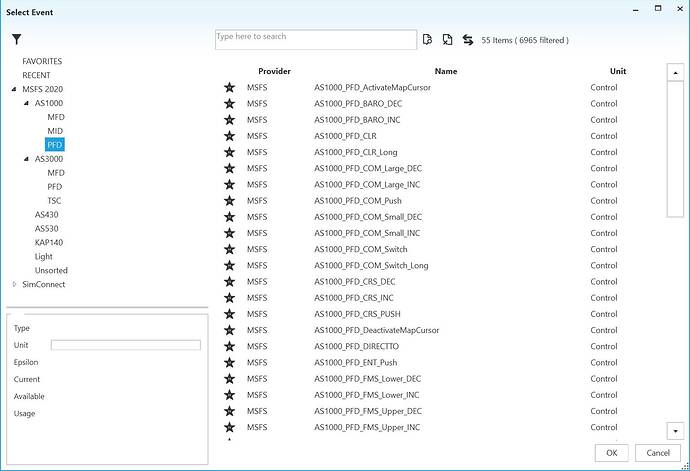The width and height of the screenshot is (690, 471).
Task: Select the Unsorted category
Action: click(51, 271)
